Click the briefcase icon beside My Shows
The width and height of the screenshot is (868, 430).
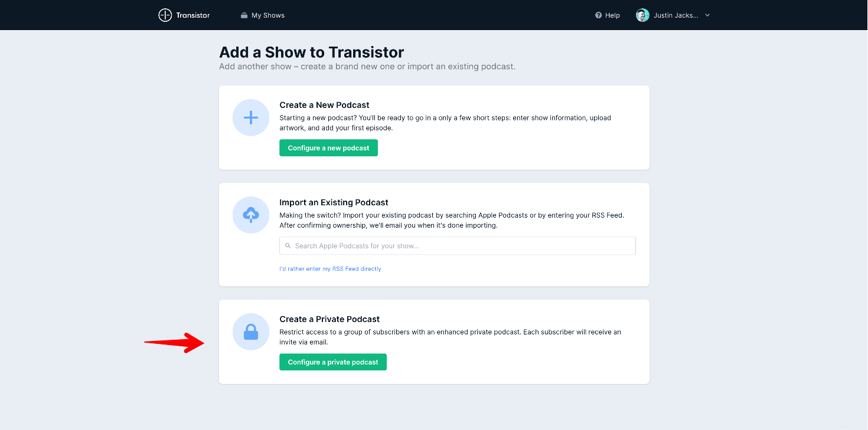click(244, 15)
